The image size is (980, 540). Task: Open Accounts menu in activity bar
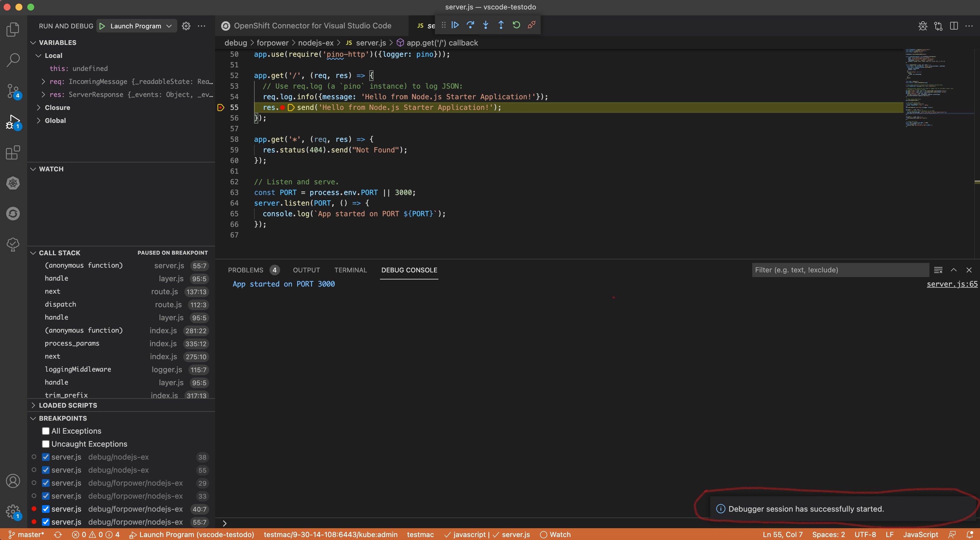point(13,481)
